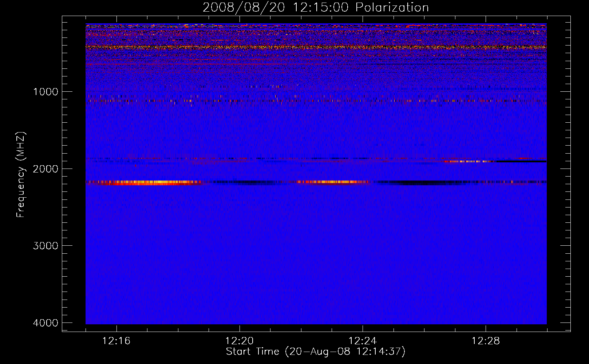Viewport: 589px width, 364px height.
Task: Click the "Start Time (20-Aug-08 12:14:37)" axis label
Action: (316, 352)
